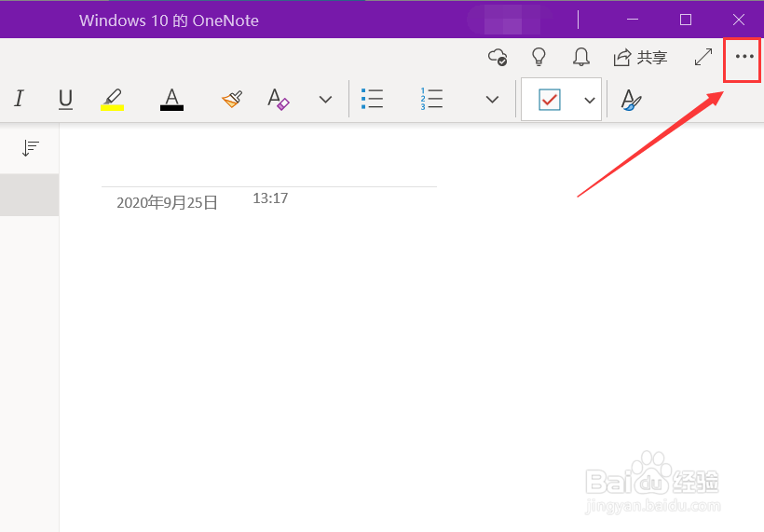The height and width of the screenshot is (532, 764).
Task: Open the notifications bell
Action: point(580,57)
